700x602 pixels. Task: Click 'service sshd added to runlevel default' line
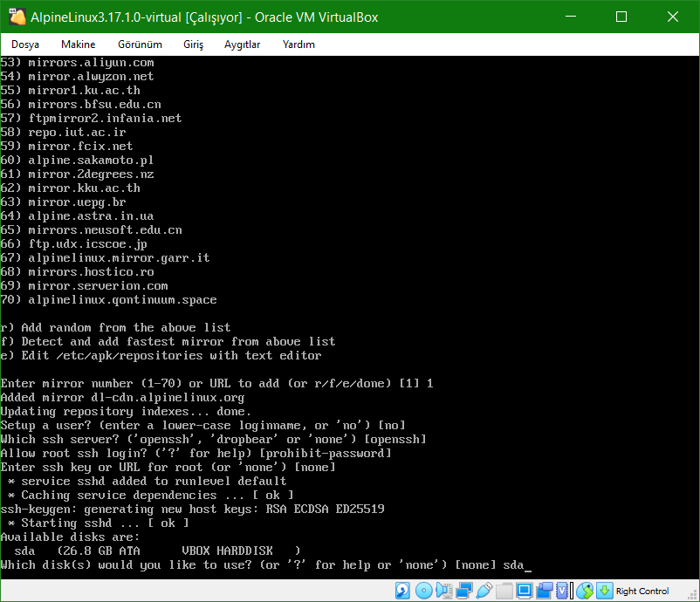147,482
